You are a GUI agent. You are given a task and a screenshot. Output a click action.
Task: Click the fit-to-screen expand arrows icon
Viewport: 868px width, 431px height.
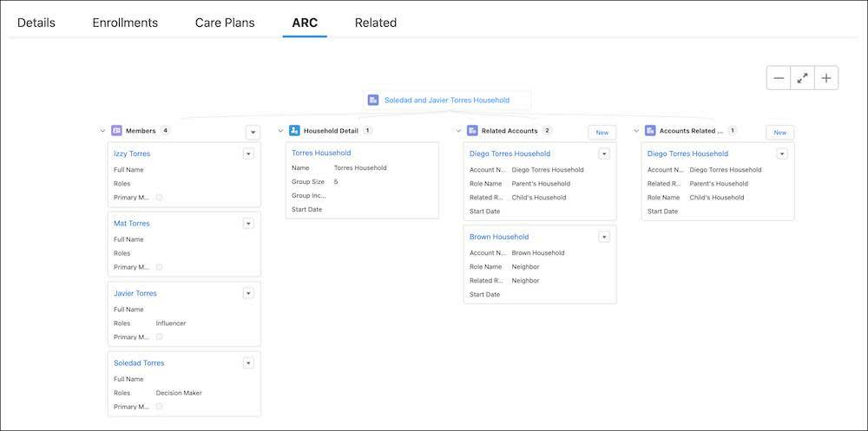click(x=802, y=78)
